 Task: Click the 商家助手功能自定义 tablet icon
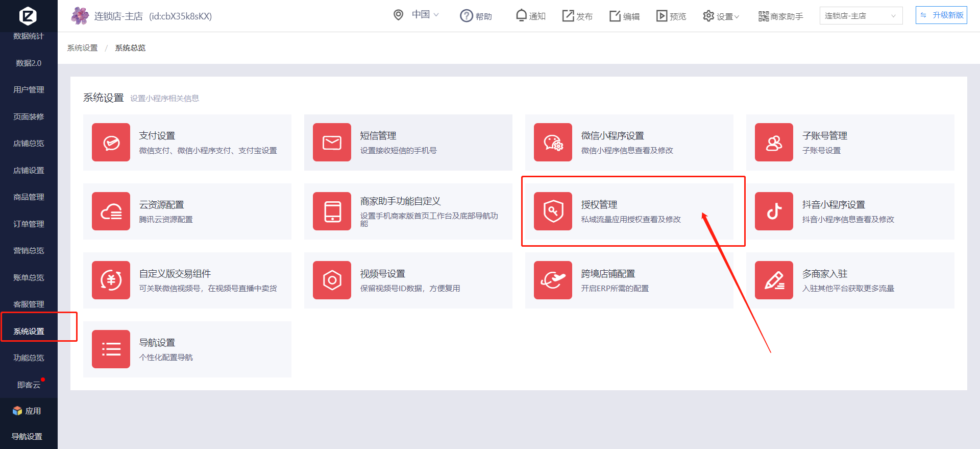pos(332,211)
